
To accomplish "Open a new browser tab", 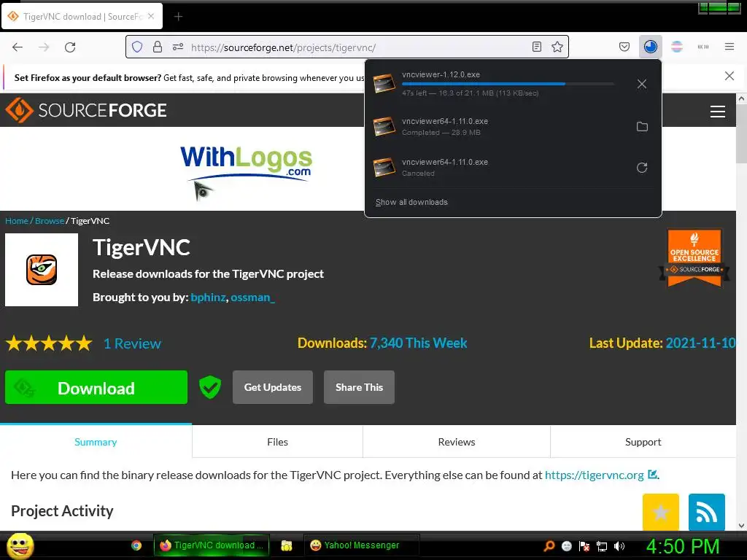I will [178, 17].
